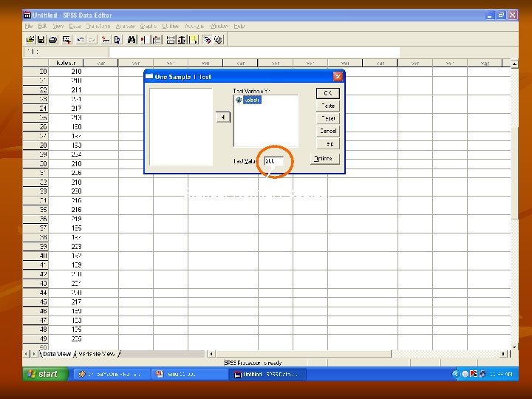This screenshot has width=532, height=399.
Task: Click the sheet tab scroll-left arrow
Action: (x=27, y=354)
